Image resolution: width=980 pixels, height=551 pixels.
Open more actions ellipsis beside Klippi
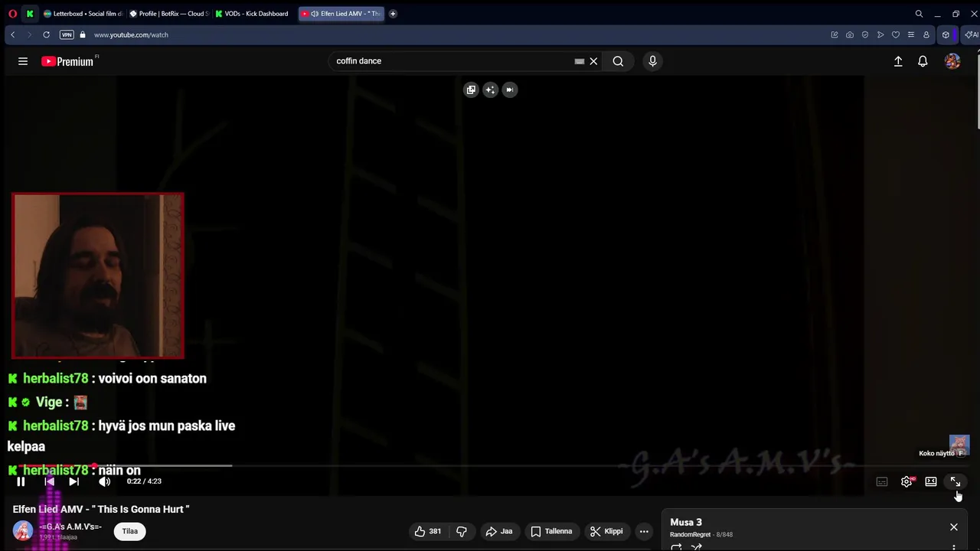(x=644, y=531)
